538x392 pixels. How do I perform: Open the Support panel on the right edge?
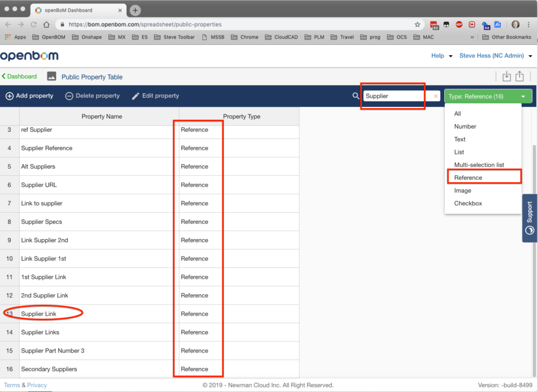[529, 218]
